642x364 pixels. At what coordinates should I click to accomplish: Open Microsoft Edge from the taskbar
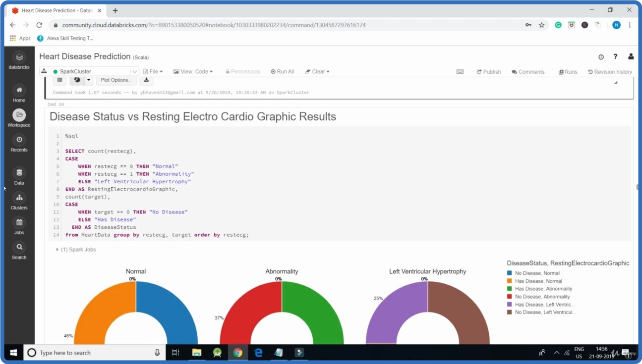258,353
